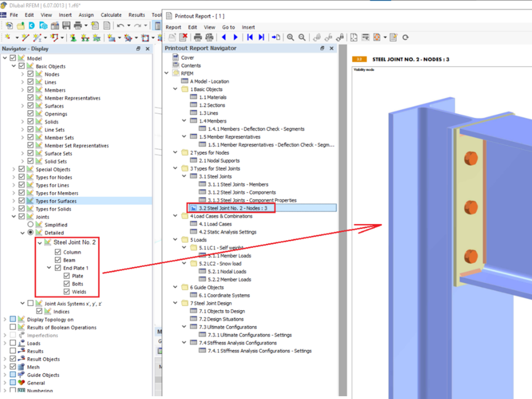Open the Report menu in Printout Report

click(x=173, y=27)
